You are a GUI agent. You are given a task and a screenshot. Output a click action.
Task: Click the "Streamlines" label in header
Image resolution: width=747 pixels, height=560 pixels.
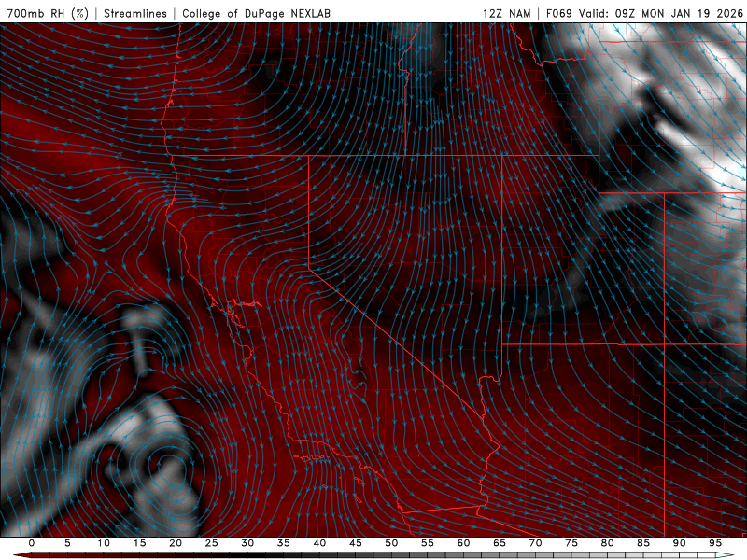[x=135, y=13]
